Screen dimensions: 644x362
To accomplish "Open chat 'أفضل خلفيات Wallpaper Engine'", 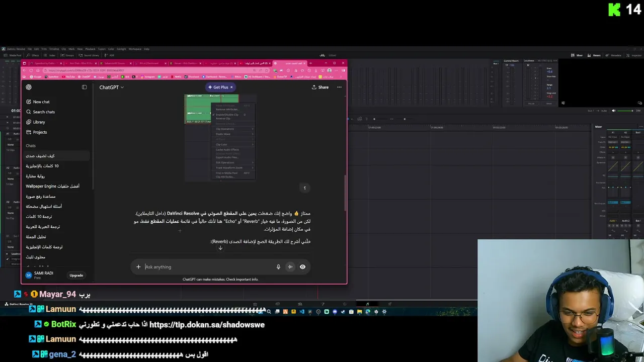I will coord(52,186).
